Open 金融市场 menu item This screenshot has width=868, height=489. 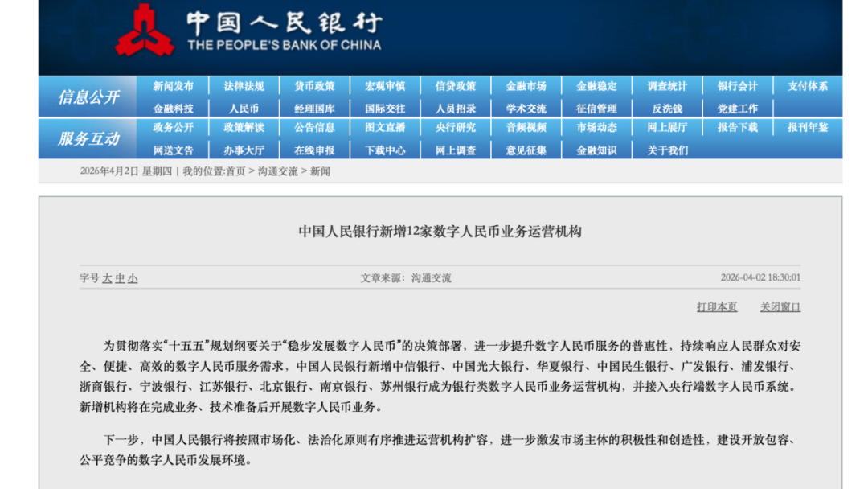coord(526,86)
